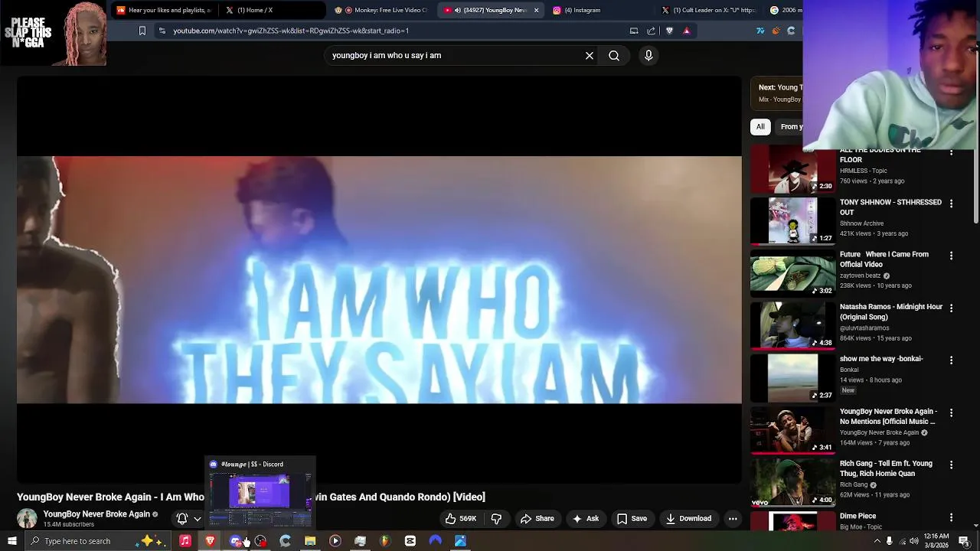Open the three-dot more actions menu under video
980x551 pixels.
(x=733, y=518)
